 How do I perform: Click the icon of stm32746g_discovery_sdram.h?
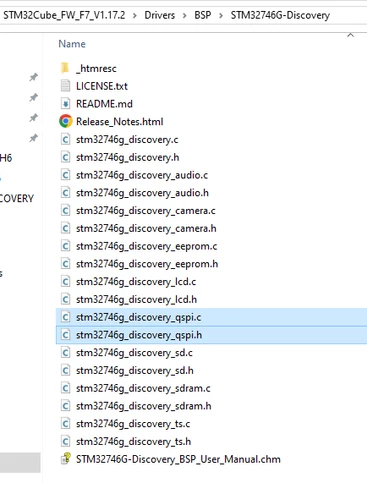coord(65,406)
